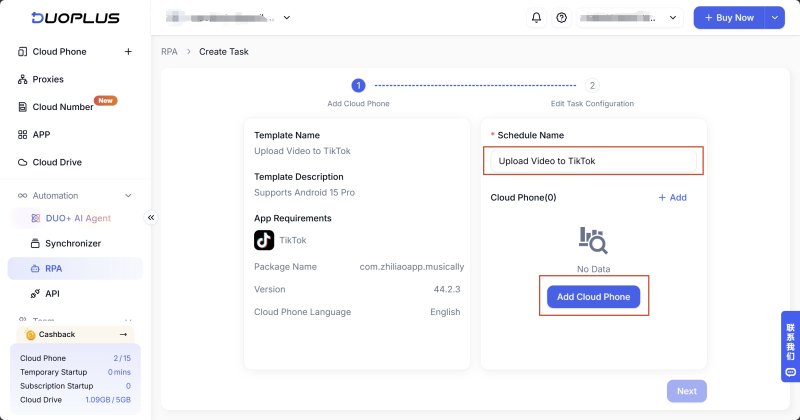Open the Cloud Number section
Viewport: 800px width, 420px height.
[63, 107]
